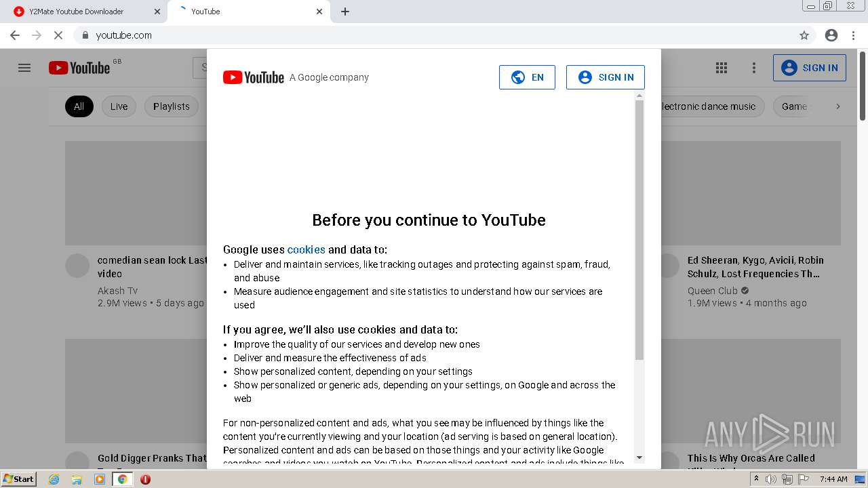Open comedian sean lock video title
This screenshot has height=488, width=868.
pyautogui.click(x=153, y=267)
